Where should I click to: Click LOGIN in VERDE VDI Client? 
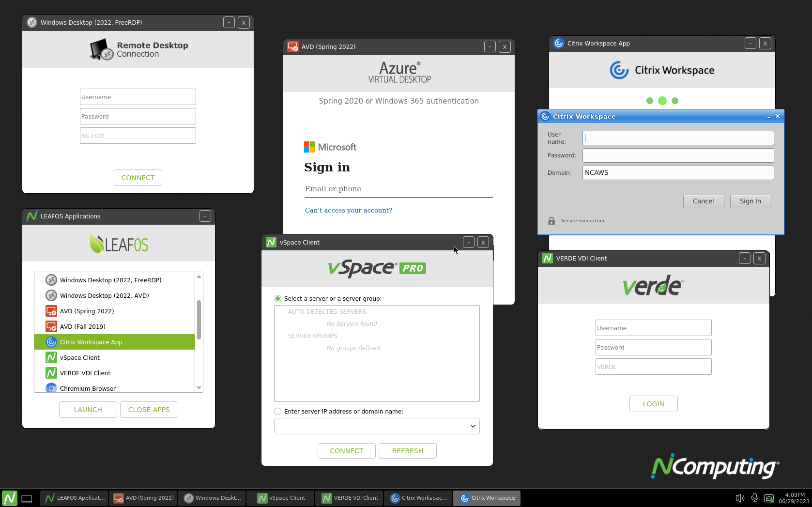tap(654, 404)
